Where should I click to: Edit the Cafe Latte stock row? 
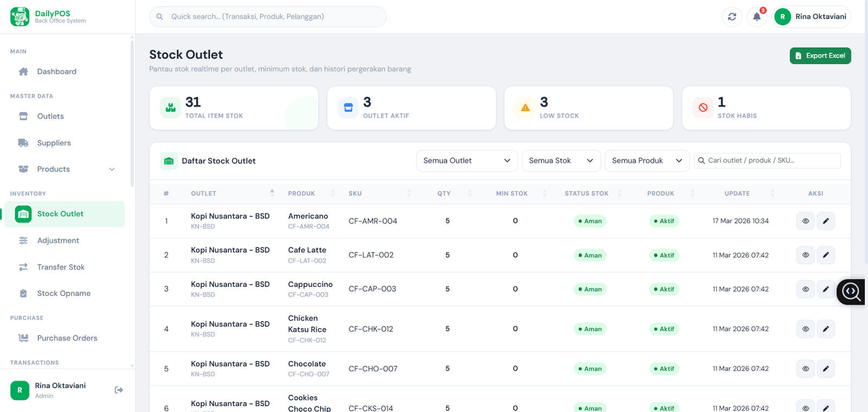826,255
